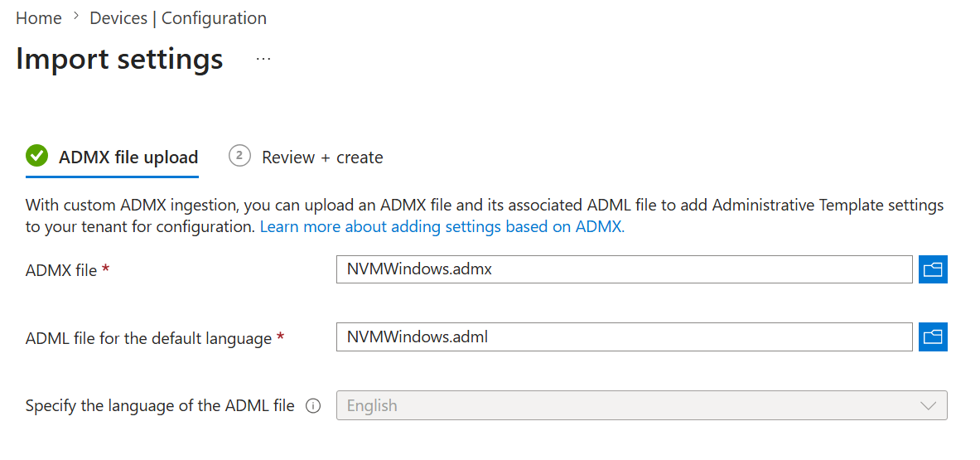Click Specify the language of ADML label
The image size is (980, 460).
pos(160,405)
